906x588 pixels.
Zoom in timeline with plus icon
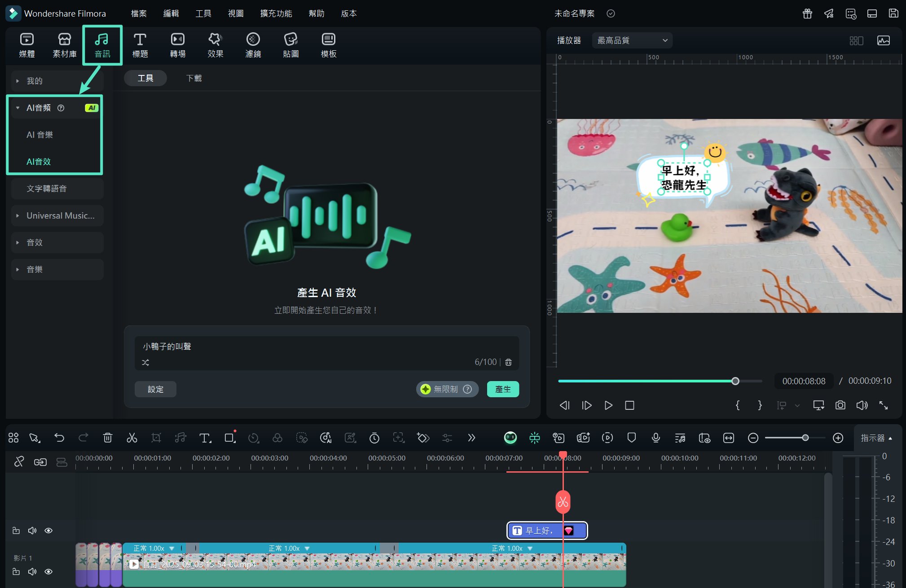point(838,438)
